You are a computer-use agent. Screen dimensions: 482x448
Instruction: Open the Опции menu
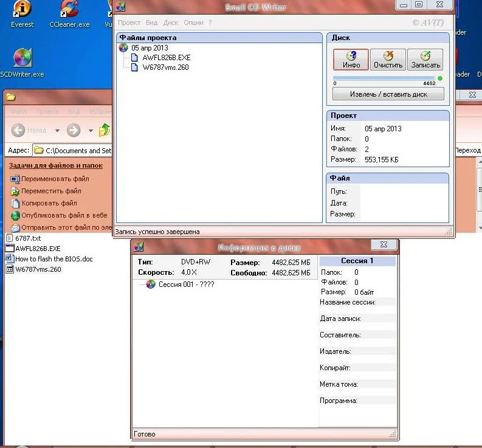pos(193,22)
